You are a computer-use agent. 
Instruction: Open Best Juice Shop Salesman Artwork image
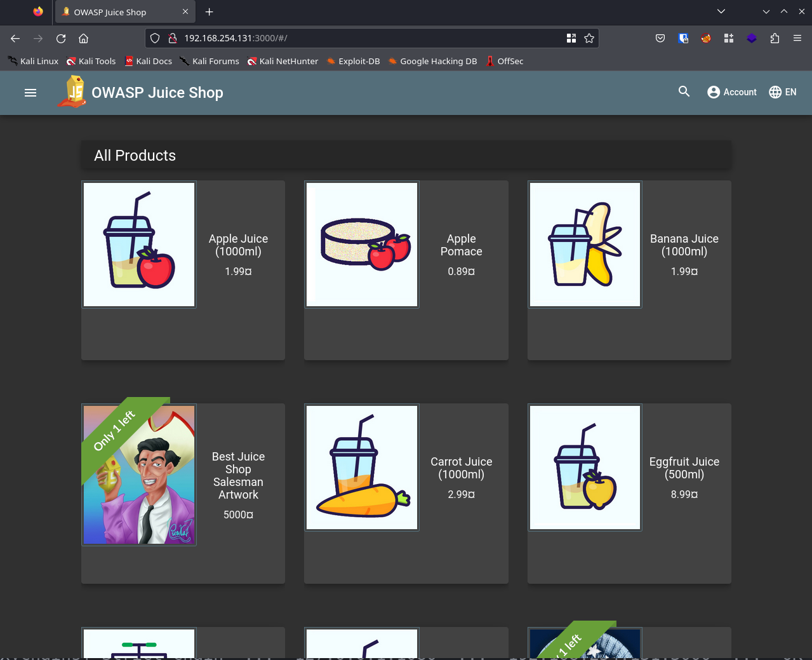point(139,475)
